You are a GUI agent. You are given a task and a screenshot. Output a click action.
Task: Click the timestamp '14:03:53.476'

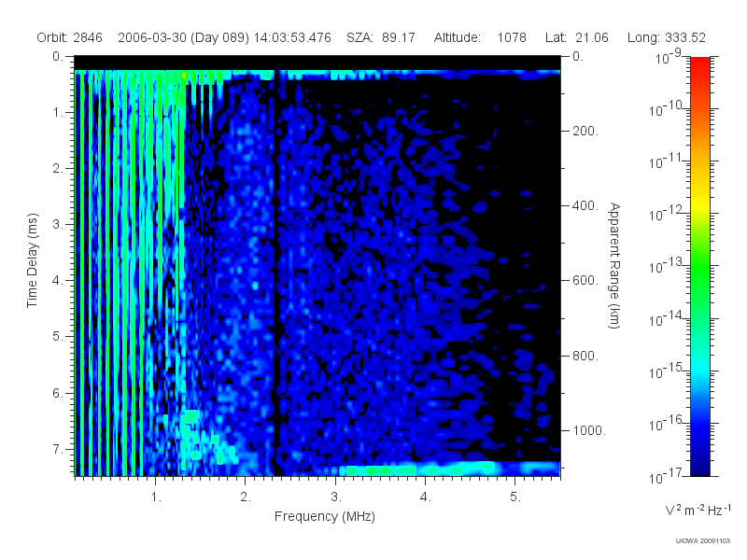292,37
